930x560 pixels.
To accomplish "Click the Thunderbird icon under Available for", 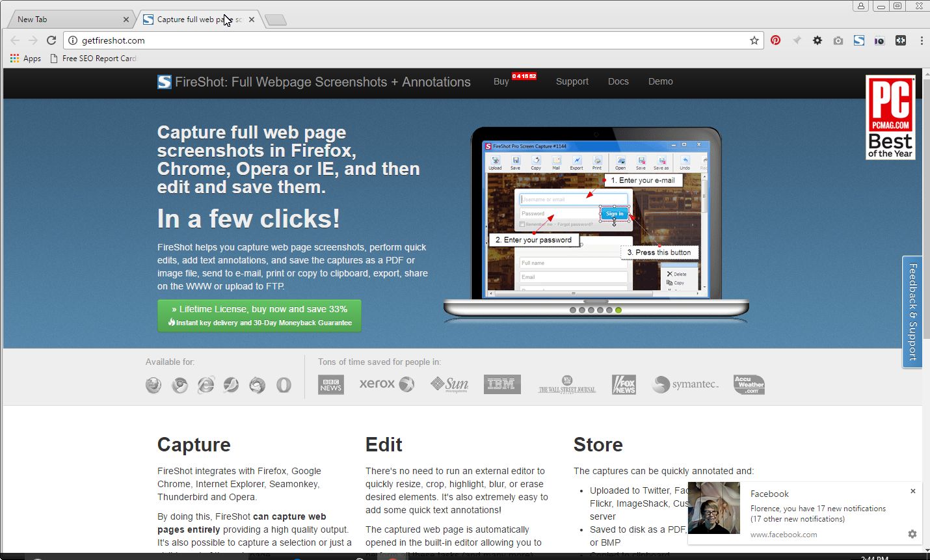I will [x=258, y=385].
